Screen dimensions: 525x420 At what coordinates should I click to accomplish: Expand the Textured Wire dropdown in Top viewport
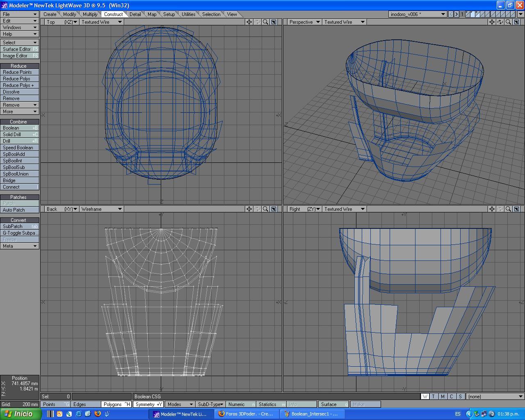[x=101, y=22]
